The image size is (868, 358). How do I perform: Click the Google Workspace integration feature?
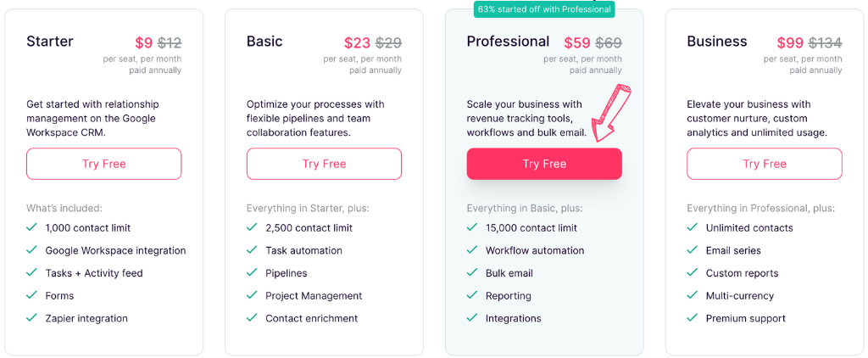click(x=115, y=250)
